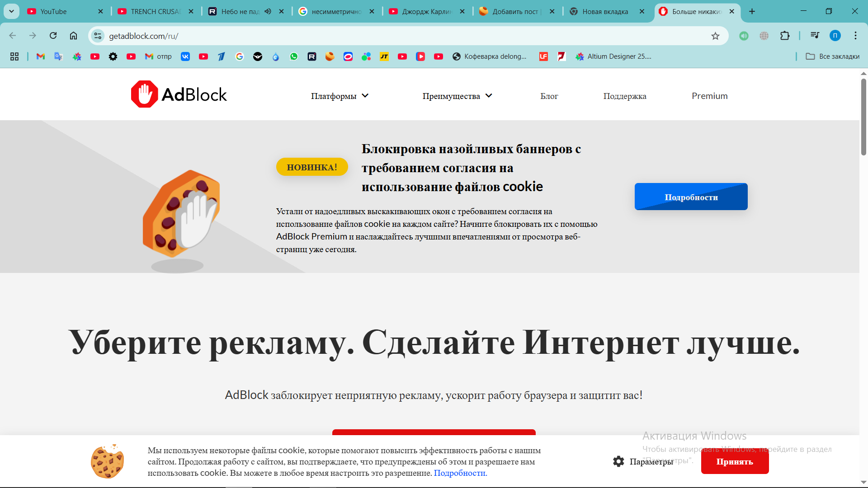Go to the browser home page
868x488 pixels.
click(x=73, y=36)
